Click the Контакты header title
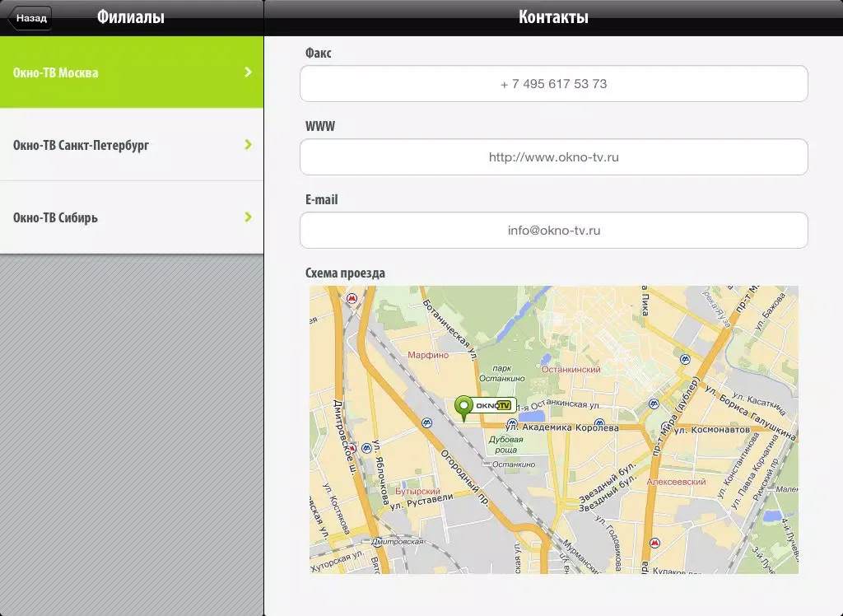 point(553,17)
